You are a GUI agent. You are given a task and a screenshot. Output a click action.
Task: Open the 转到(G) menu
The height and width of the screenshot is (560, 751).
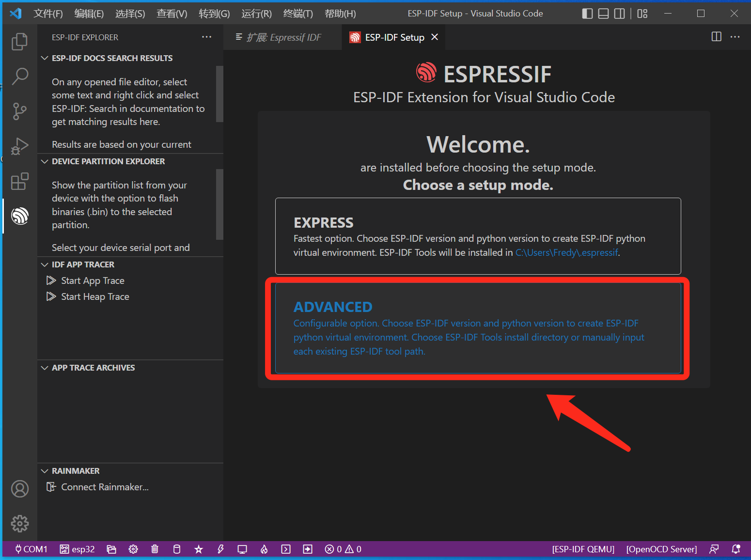pos(215,14)
